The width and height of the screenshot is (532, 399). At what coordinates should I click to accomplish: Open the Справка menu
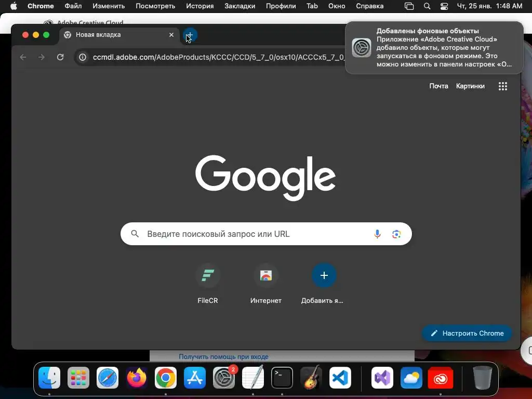(x=369, y=6)
